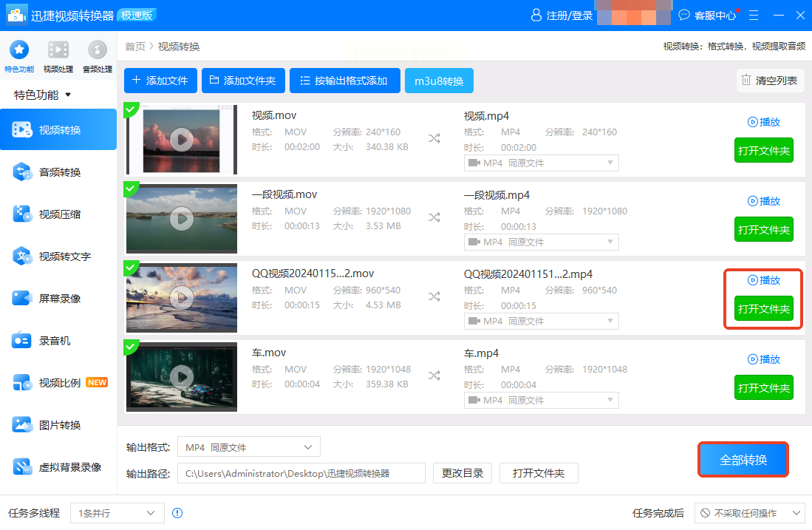Open the 输出格式 dropdown at bottom

point(249,447)
